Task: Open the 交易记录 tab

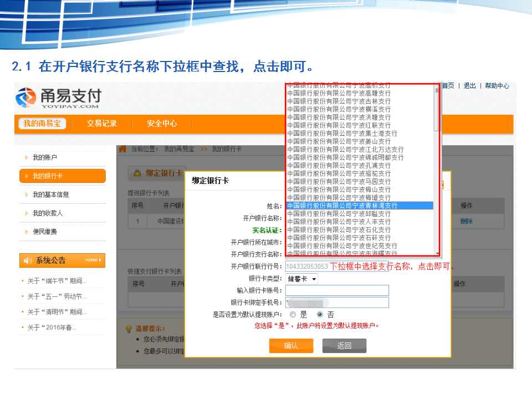Action: pos(102,124)
